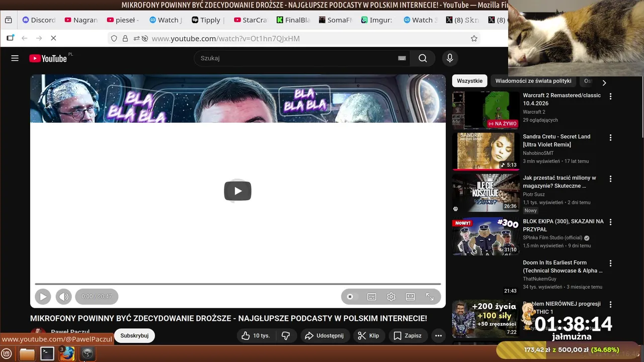Screen dimensions: 644x362
Task: Switch to the Tipply tab
Action: coord(207,20)
